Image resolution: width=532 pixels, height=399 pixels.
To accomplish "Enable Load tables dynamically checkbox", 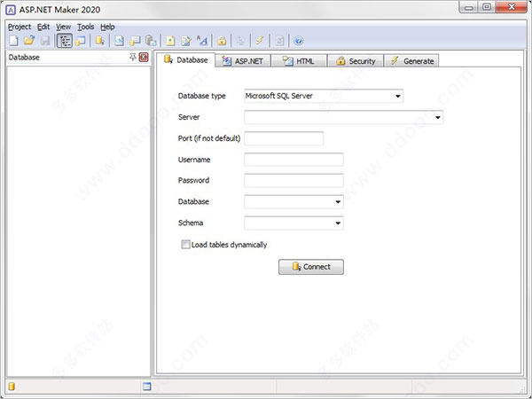I will point(185,245).
